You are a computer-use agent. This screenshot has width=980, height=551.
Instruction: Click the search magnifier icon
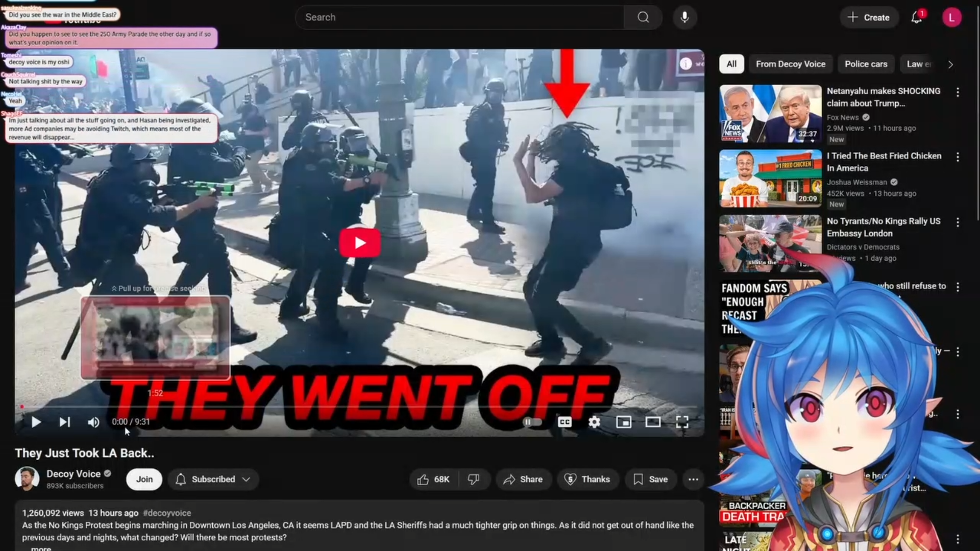[x=643, y=17]
